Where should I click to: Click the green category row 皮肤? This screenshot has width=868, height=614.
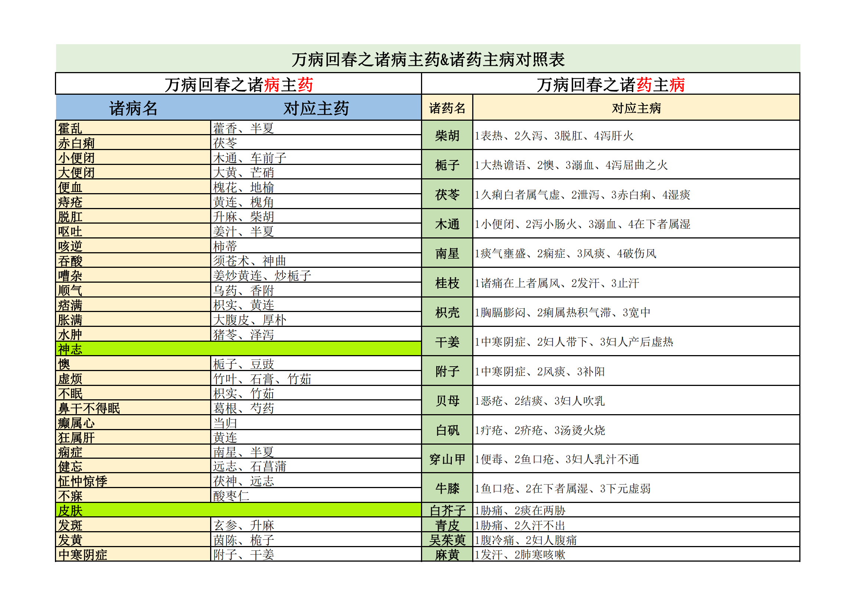[x=239, y=510]
